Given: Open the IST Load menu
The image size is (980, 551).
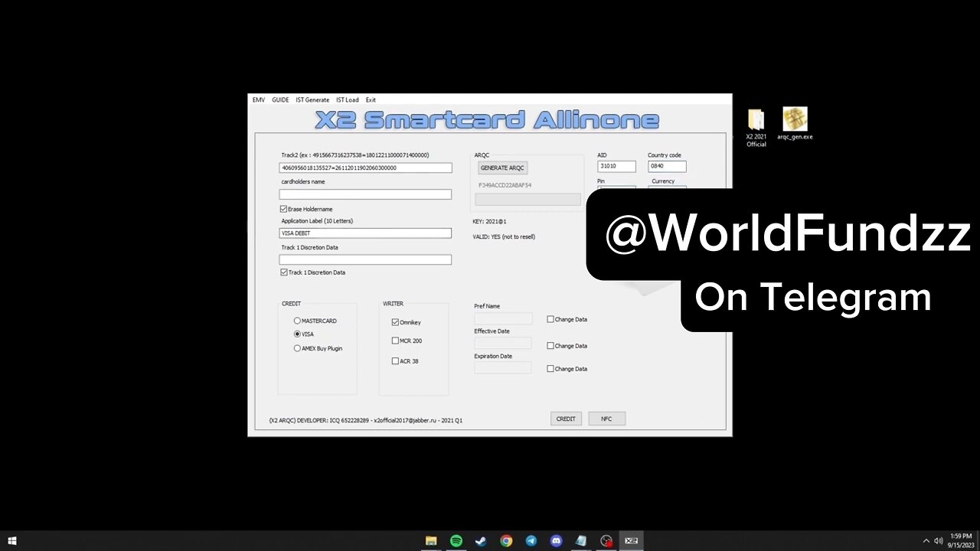Looking at the screenshot, I should pyautogui.click(x=347, y=99).
